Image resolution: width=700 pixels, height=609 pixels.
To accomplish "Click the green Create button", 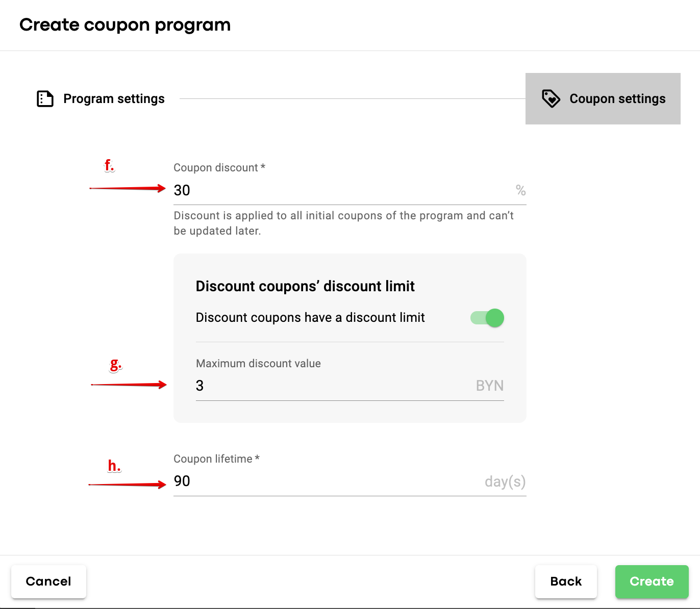I will (652, 581).
